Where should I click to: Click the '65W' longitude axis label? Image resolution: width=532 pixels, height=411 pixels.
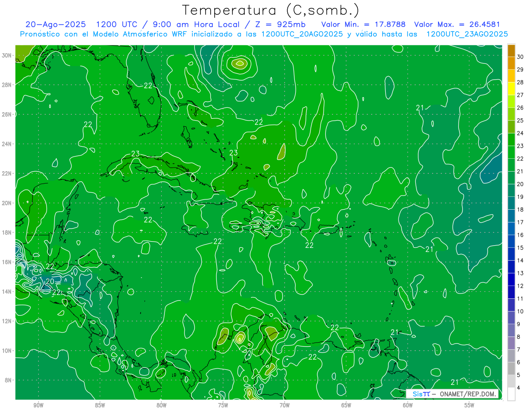click(346, 405)
